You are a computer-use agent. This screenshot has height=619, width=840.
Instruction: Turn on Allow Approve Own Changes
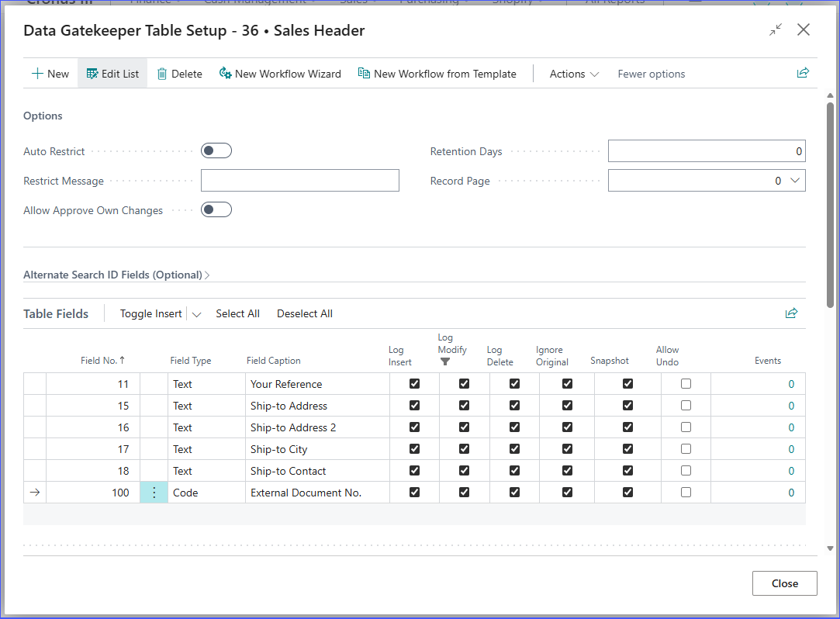tap(216, 210)
